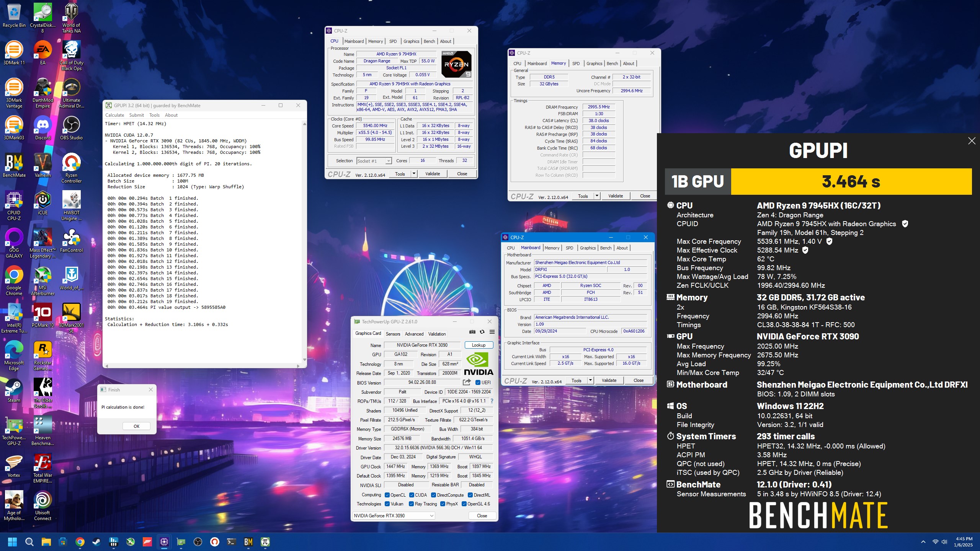The height and width of the screenshot is (551, 980).
Task: Click Validate in CPU-Z CPU window
Action: tap(433, 174)
